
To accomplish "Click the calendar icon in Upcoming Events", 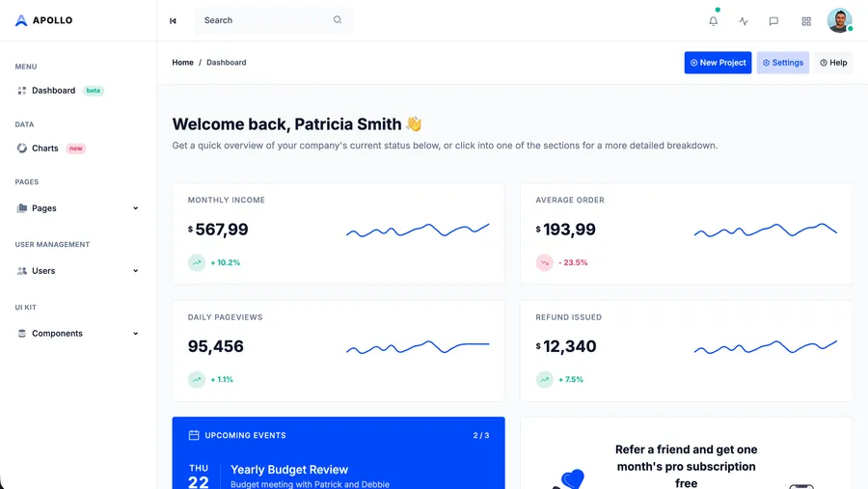I will coord(194,435).
